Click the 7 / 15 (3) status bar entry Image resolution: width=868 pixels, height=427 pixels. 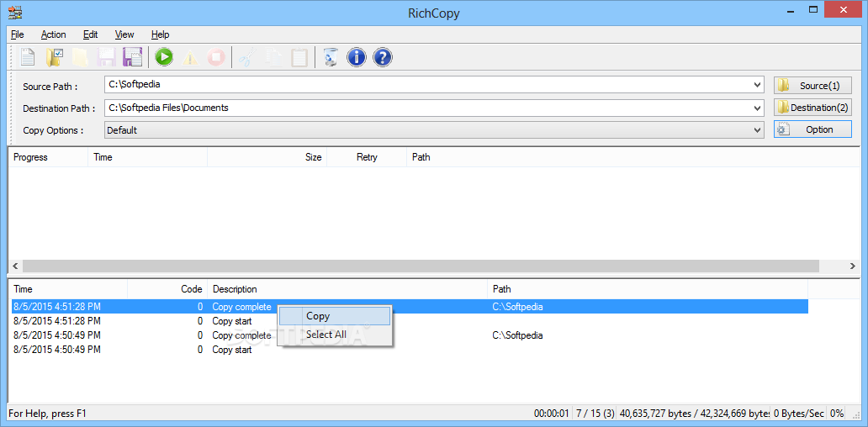click(595, 414)
